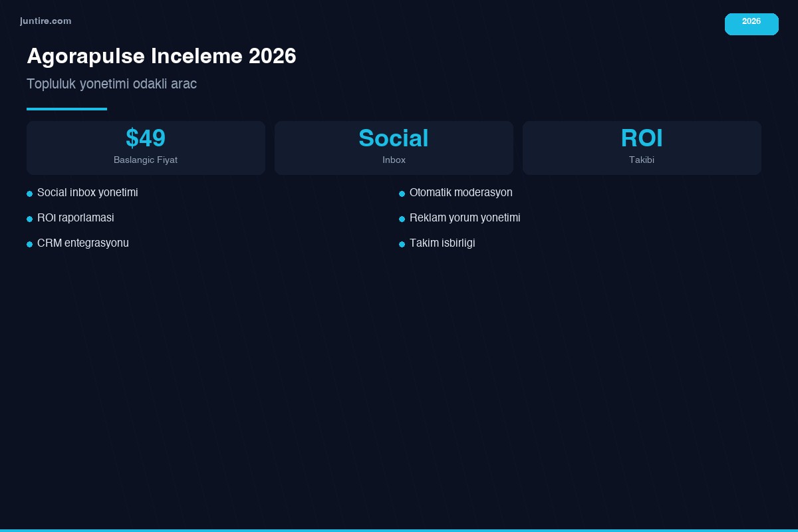Click the Social inbox yonetimi item

[x=88, y=193]
